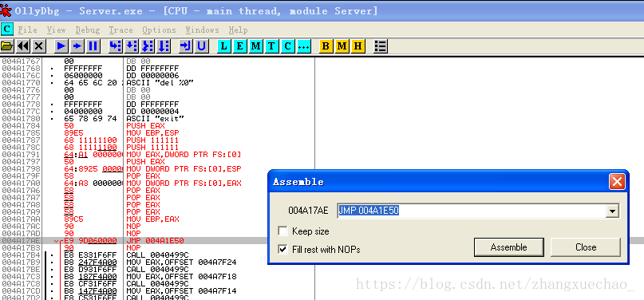Close Assemble dialog with red X

point(617,181)
